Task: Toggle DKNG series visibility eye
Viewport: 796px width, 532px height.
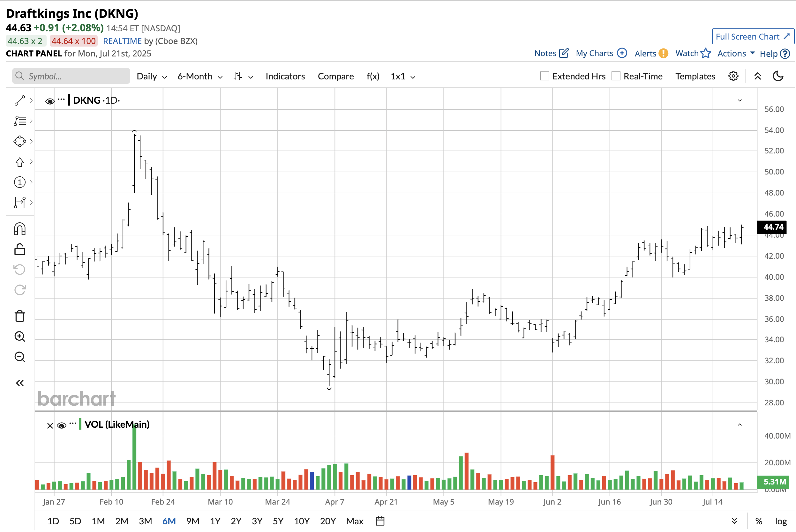Action: click(50, 101)
